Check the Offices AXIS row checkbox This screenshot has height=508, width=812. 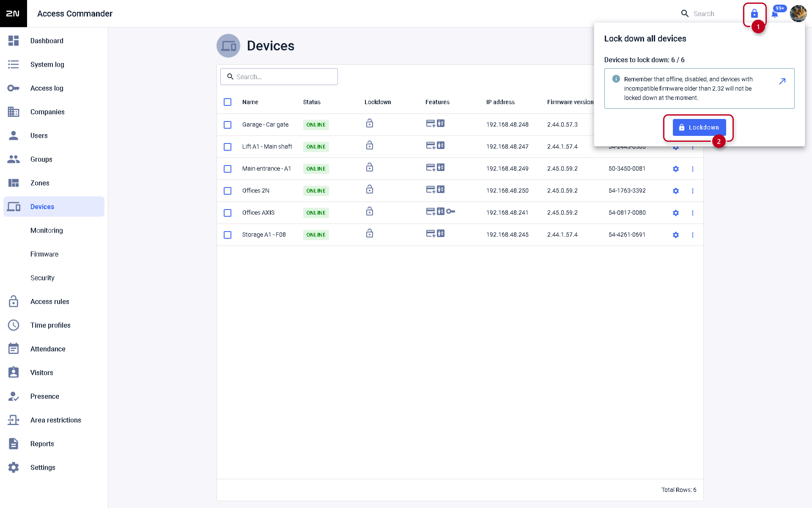(228, 213)
